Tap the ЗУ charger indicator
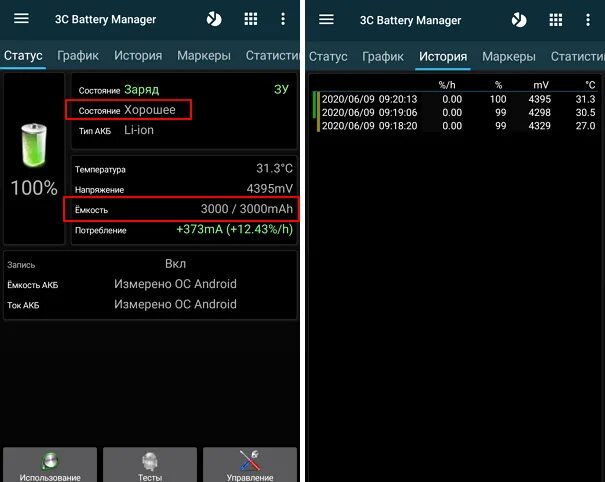This screenshot has height=482, width=605. pos(281,89)
